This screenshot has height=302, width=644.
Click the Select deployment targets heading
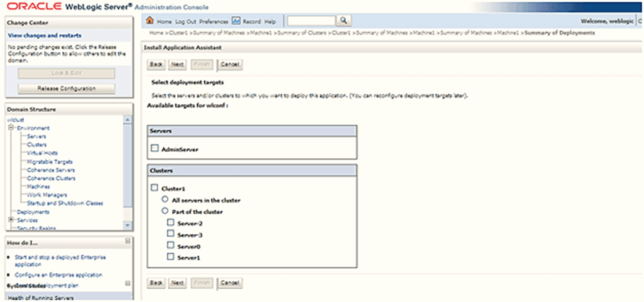pos(187,82)
